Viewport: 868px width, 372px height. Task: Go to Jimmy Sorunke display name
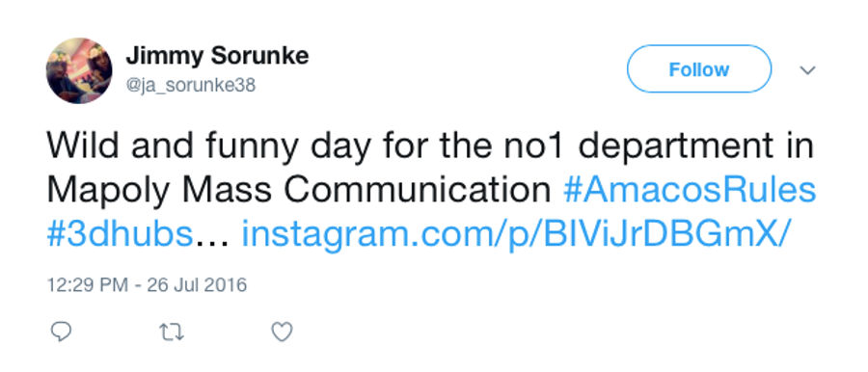click(217, 56)
